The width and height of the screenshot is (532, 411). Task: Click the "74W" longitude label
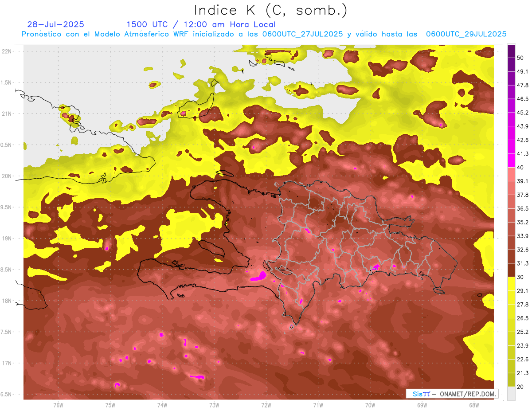click(162, 405)
